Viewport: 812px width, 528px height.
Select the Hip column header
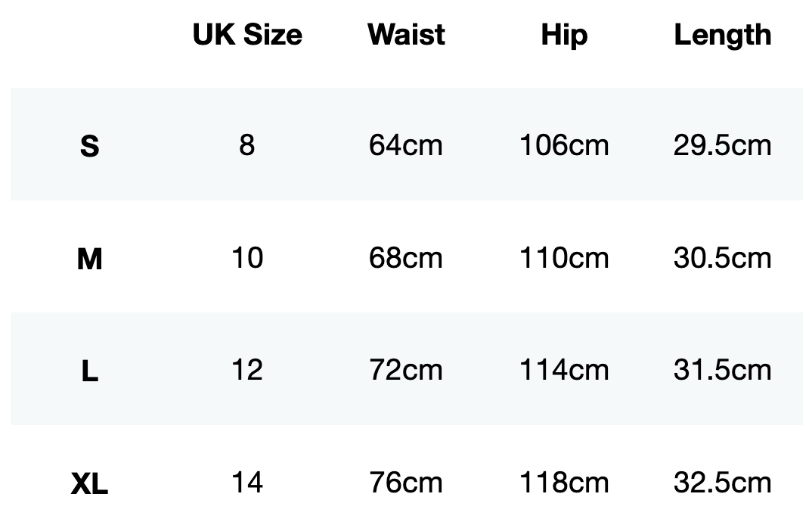[564, 35]
